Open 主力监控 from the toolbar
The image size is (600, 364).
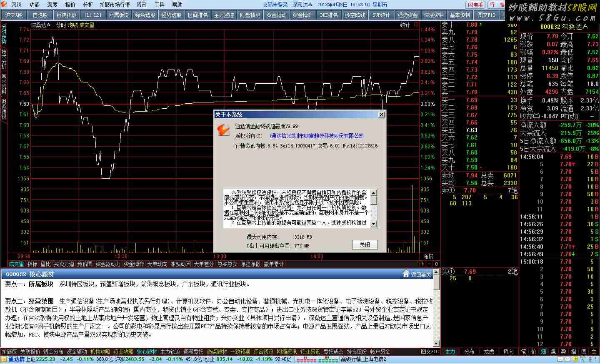tap(224, 15)
